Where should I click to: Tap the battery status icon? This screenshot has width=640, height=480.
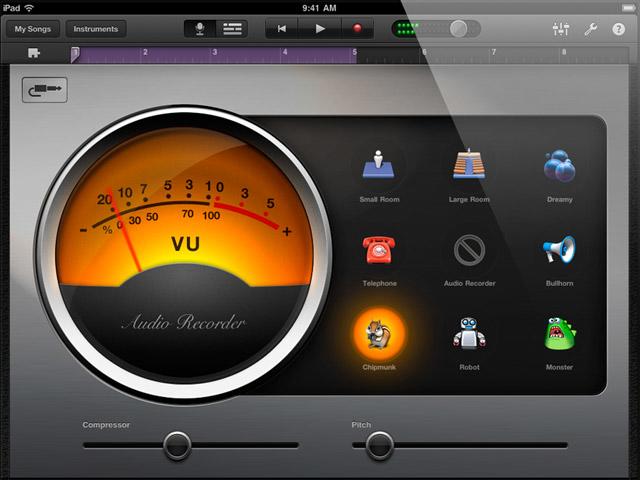point(628,8)
